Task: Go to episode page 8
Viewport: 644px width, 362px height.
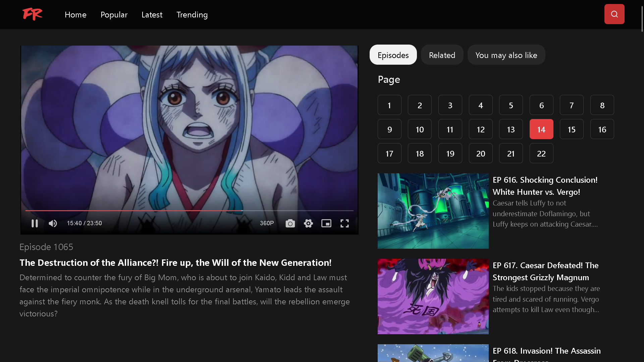Action: (602, 105)
